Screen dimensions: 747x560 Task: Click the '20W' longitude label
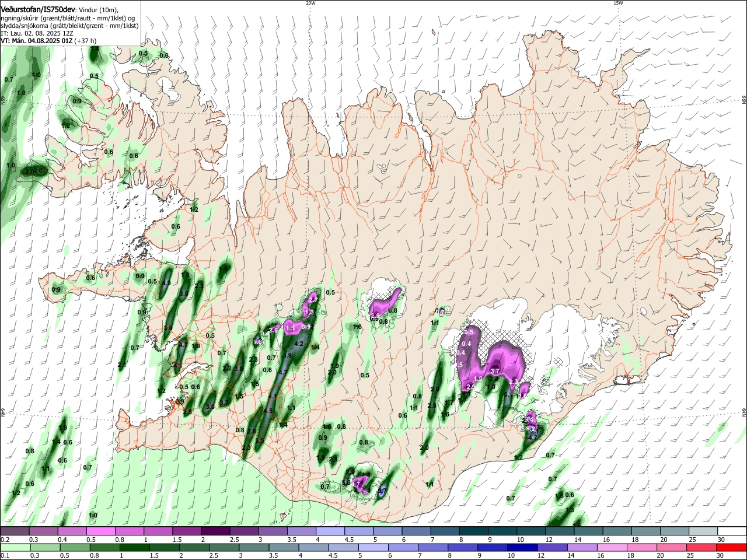[x=310, y=3]
